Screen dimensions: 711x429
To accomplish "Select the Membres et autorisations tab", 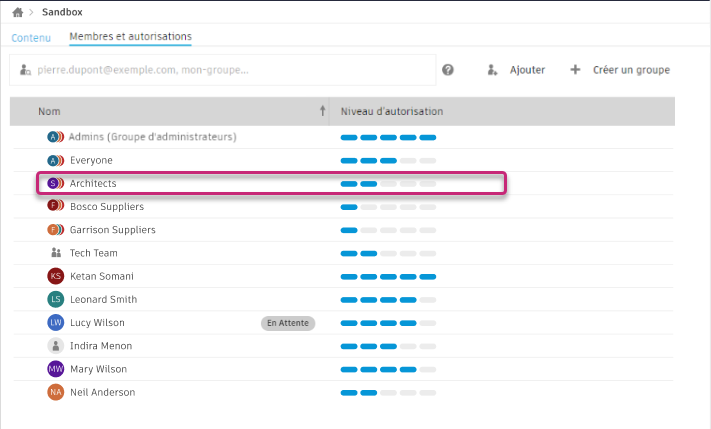I will (x=130, y=36).
